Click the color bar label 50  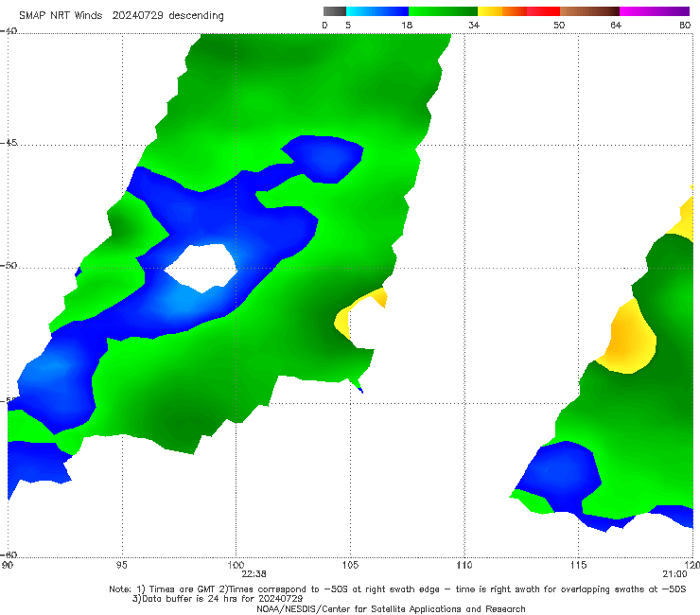pos(559,25)
